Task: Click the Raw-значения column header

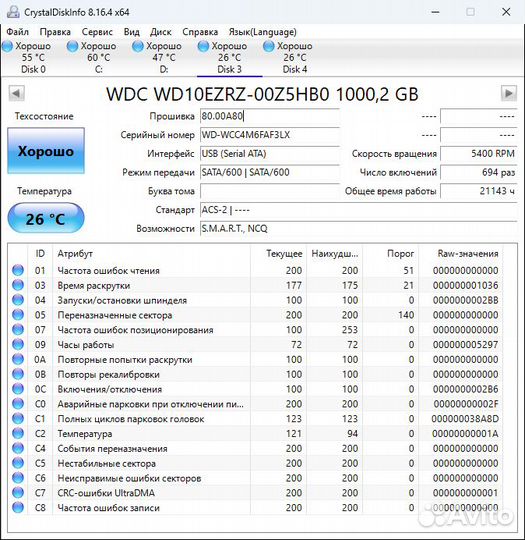Action: pos(461,254)
